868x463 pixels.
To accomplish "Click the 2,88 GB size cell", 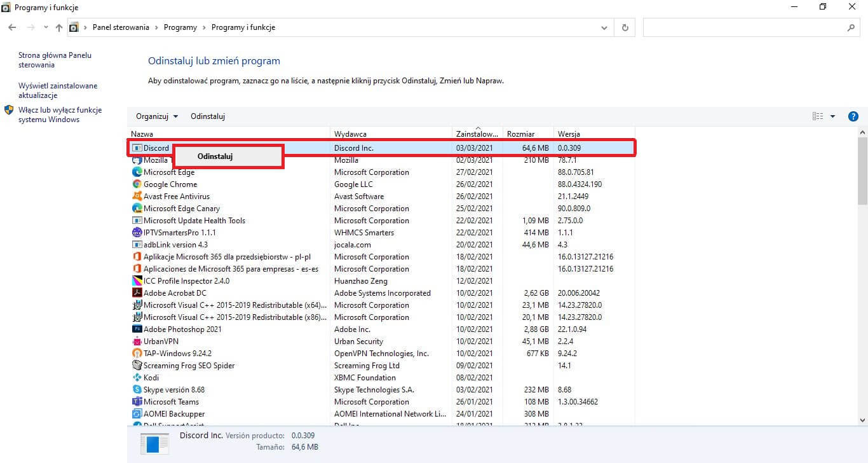I will [536, 329].
